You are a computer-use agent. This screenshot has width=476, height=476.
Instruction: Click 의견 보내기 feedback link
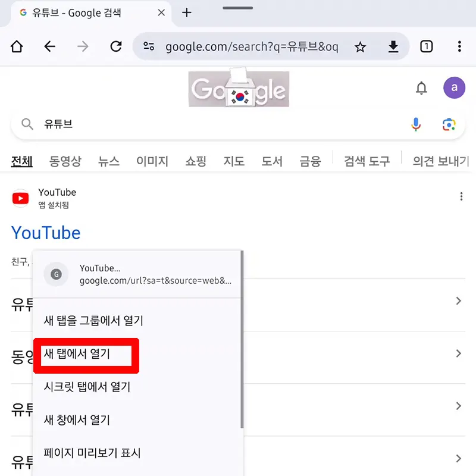(x=441, y=161)
